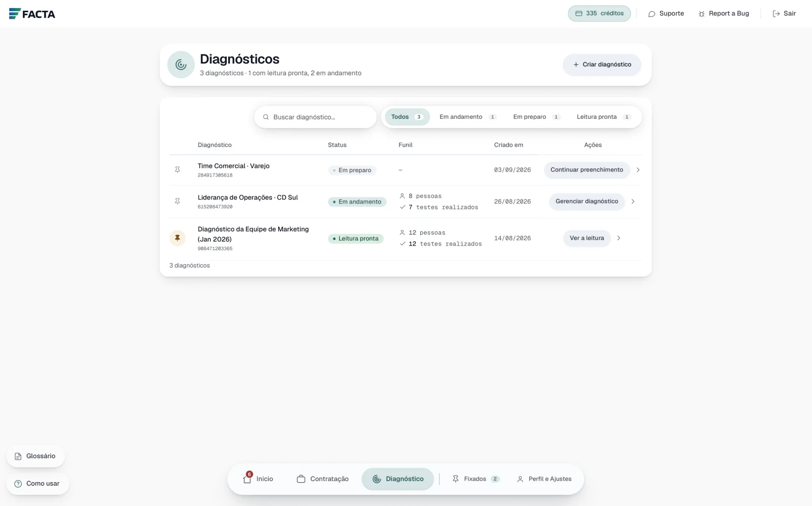Select the Em preparo filter tab
The width and height of the screenshot is (812, 506).
pos(536,117)
